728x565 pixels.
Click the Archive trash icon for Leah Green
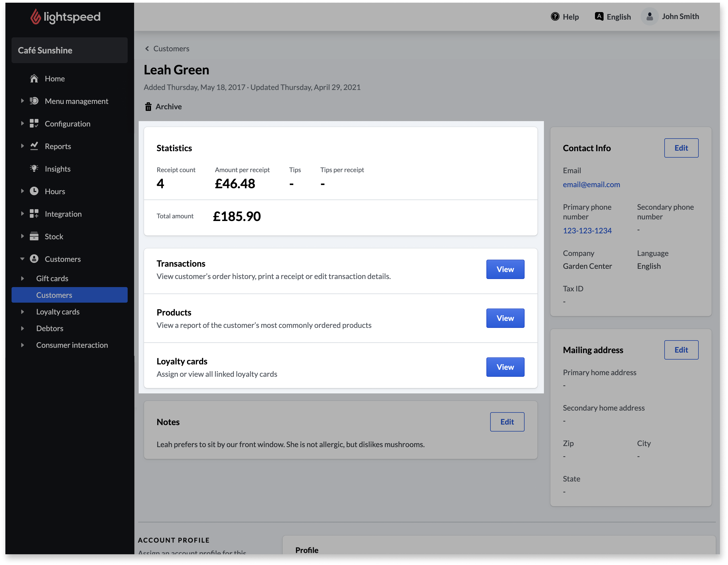[148, 106]
